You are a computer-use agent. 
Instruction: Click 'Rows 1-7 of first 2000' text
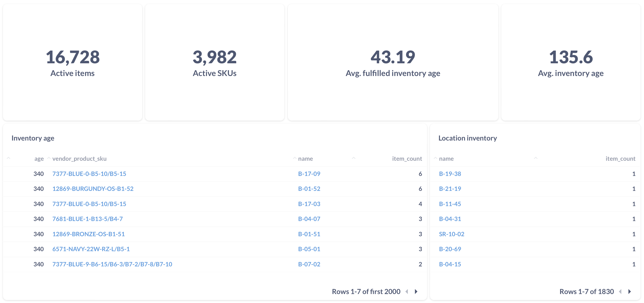coord(366,292)
